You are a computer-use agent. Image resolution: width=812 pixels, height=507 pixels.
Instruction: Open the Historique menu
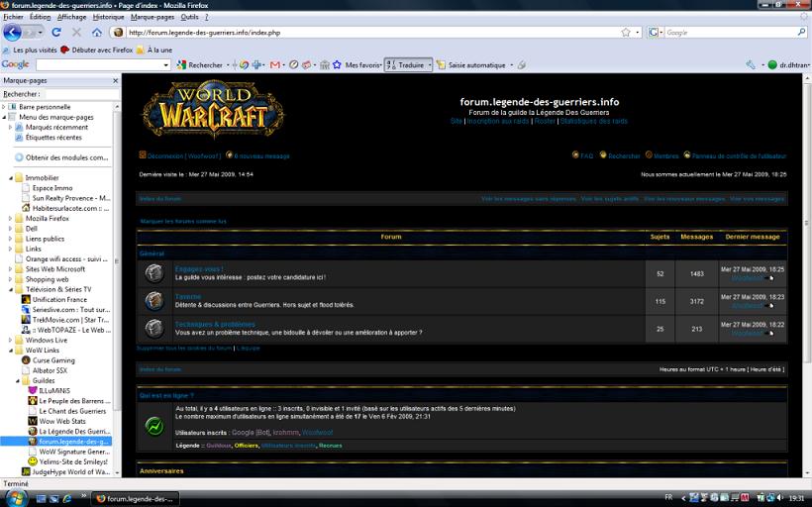coord(108,17)
